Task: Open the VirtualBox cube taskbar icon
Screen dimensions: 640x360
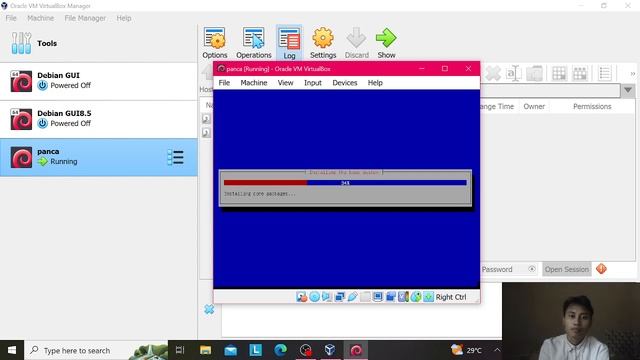Action: (x=330, y=350)
